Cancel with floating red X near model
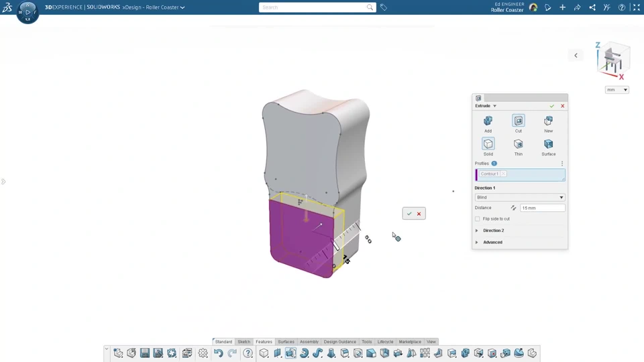644x362 pixels. [419, 213]
